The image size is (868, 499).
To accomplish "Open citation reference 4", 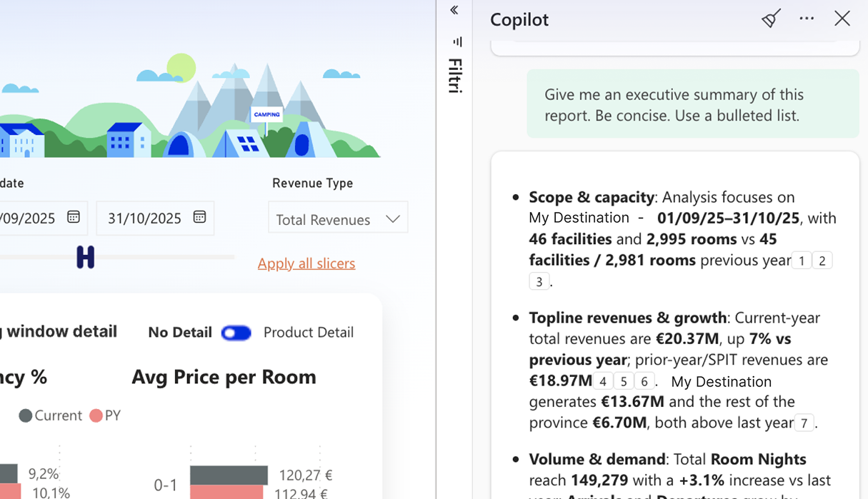I will pos(603,381).
